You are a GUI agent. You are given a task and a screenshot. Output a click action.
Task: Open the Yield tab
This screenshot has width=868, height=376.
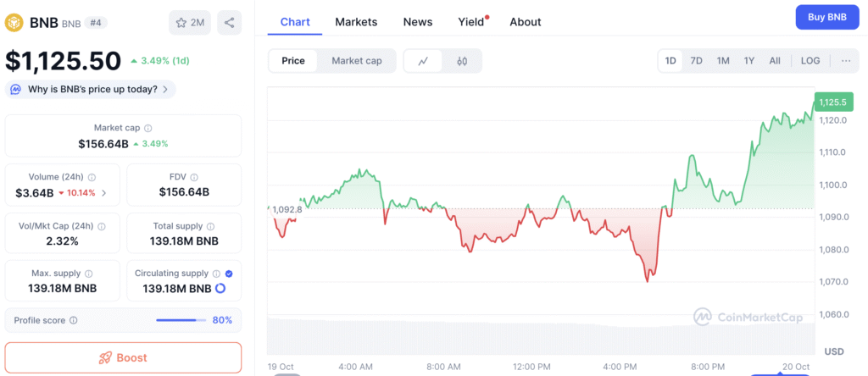[470, 22]
